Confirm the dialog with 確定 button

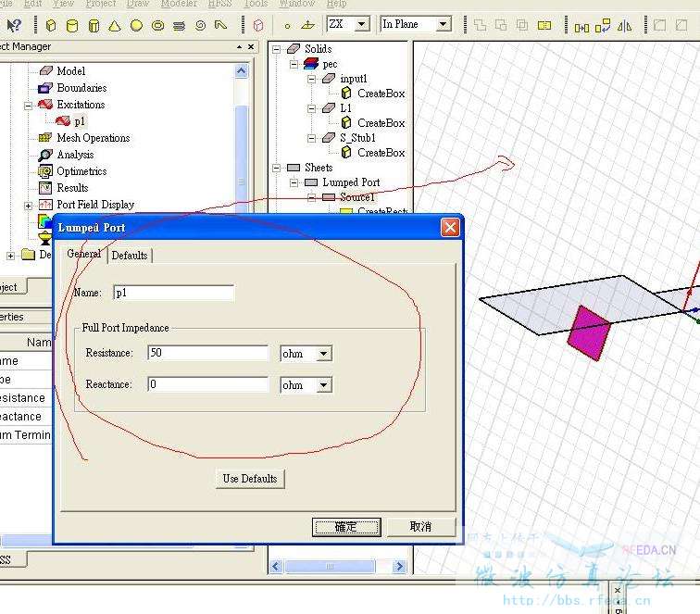pyautogui.click(x=346, y=527)
